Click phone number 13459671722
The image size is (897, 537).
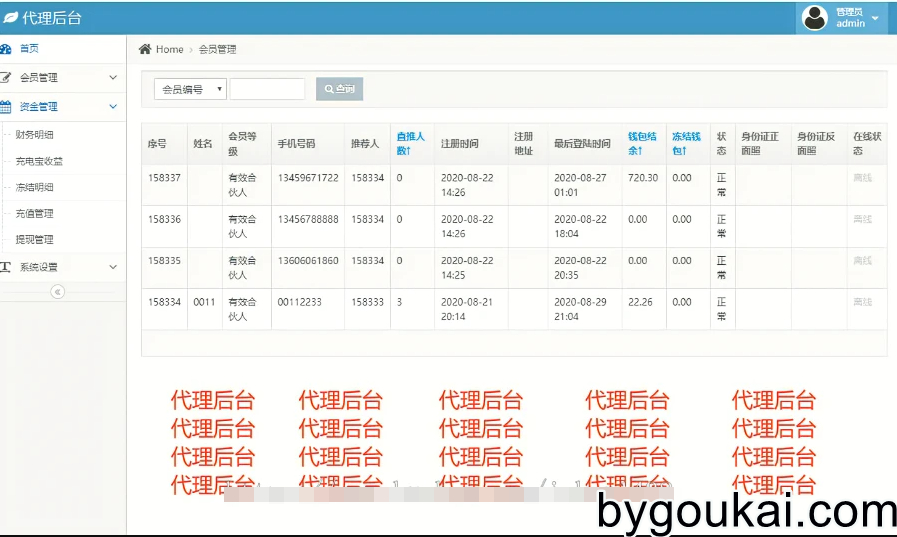pyautogui.click(x=308, y=178)
